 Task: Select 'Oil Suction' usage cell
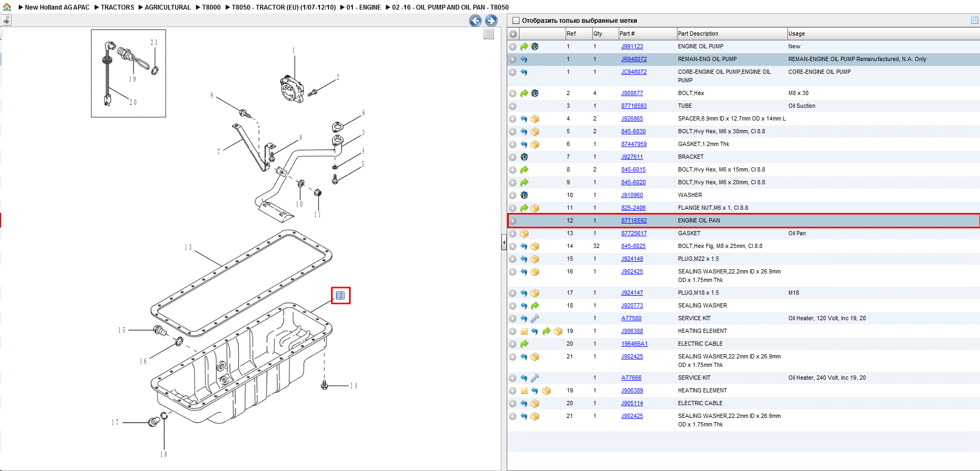pos(802,106)
